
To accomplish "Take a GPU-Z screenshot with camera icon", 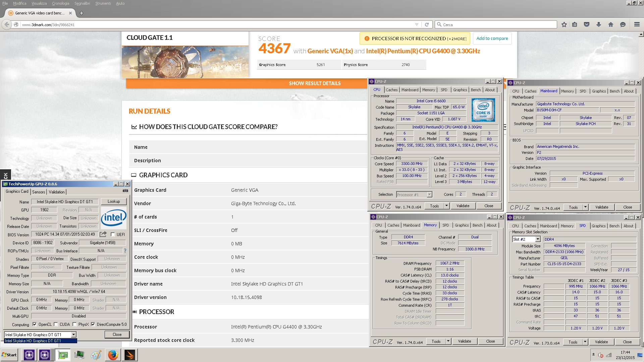I will (x=125, y=191).
